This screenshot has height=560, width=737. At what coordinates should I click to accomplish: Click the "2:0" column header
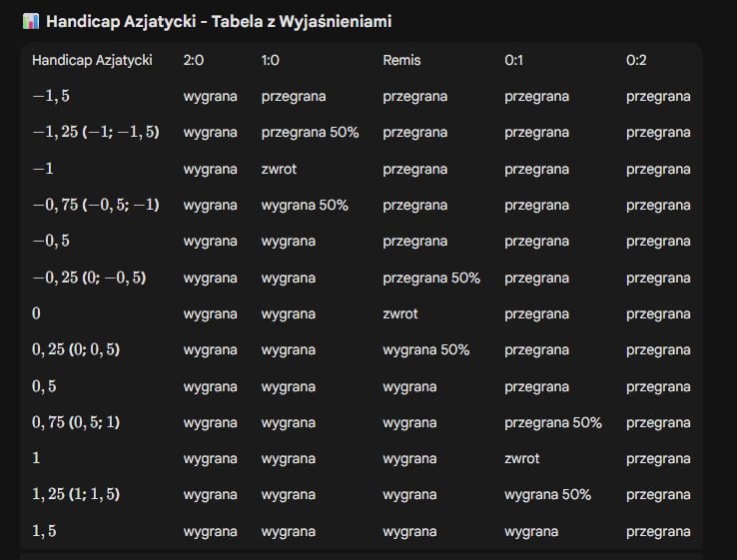pos(194,60)
